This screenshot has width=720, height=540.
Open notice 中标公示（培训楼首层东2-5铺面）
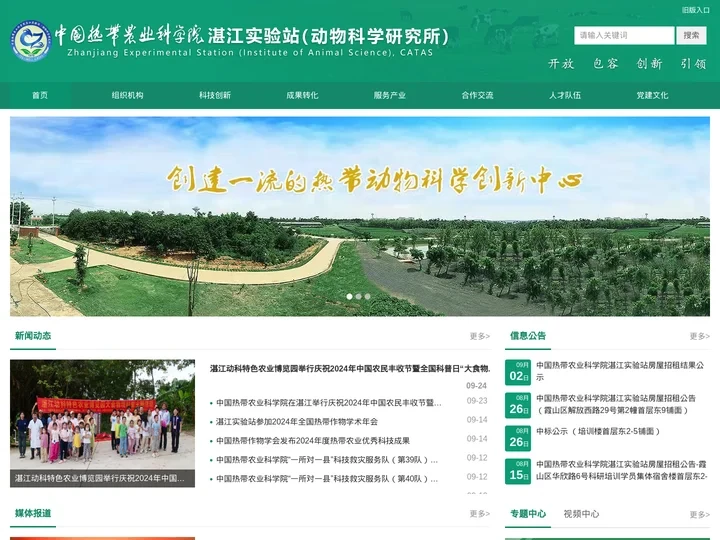click(x=598, y=431)
